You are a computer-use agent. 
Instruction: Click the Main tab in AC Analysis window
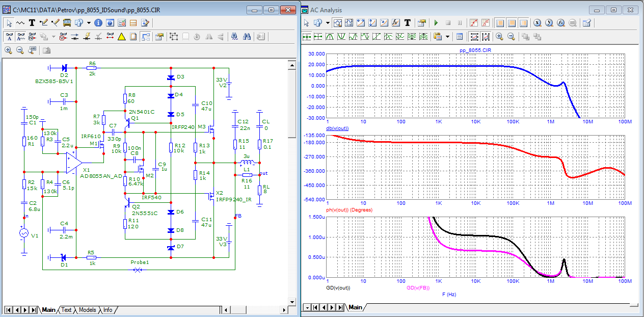coord(355,307)
